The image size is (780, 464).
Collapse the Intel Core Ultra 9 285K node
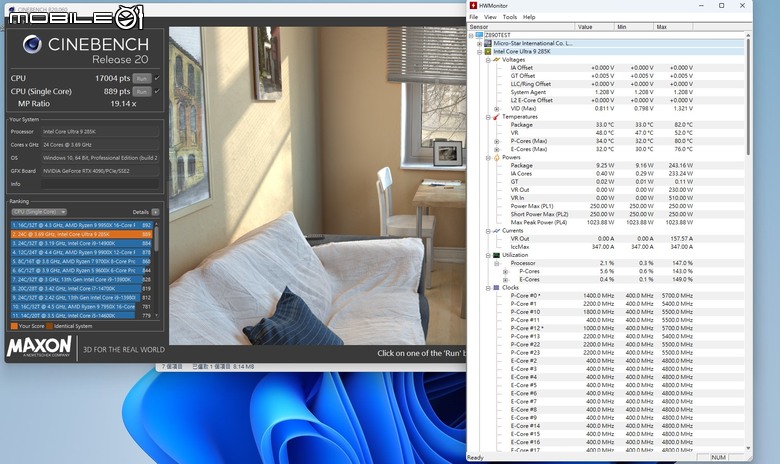(480, 52)
